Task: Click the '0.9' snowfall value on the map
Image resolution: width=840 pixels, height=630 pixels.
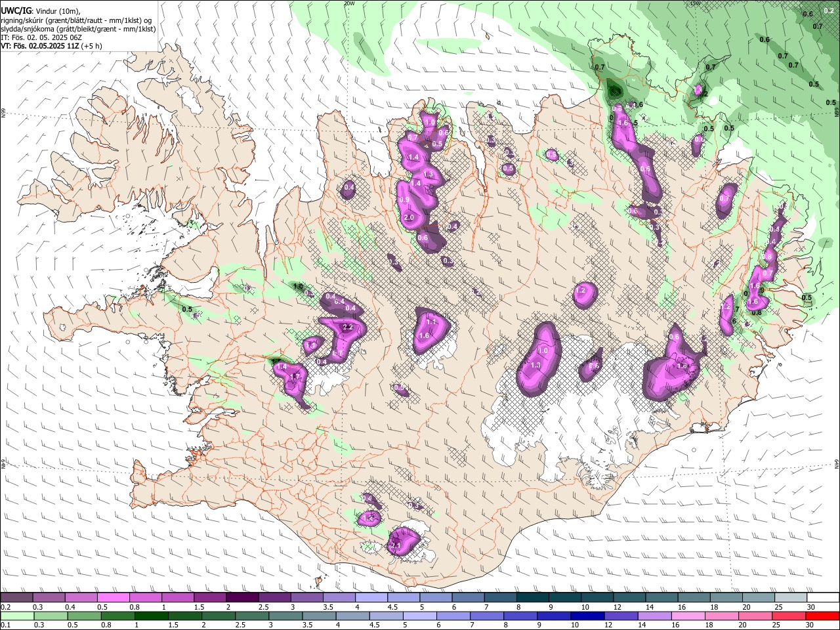Action: tap(404, 200)
